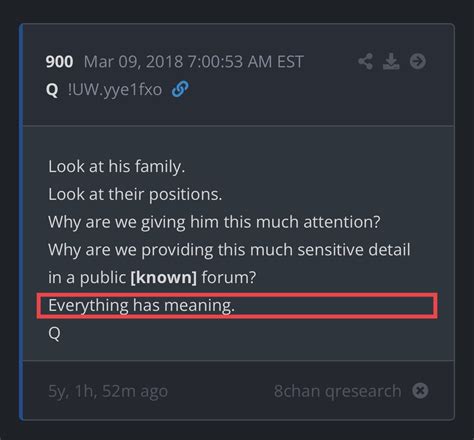Viewport: 474px width, 440px height.
Task: Click the highlighted Everything has meaning line
Action: click(237, 306)
